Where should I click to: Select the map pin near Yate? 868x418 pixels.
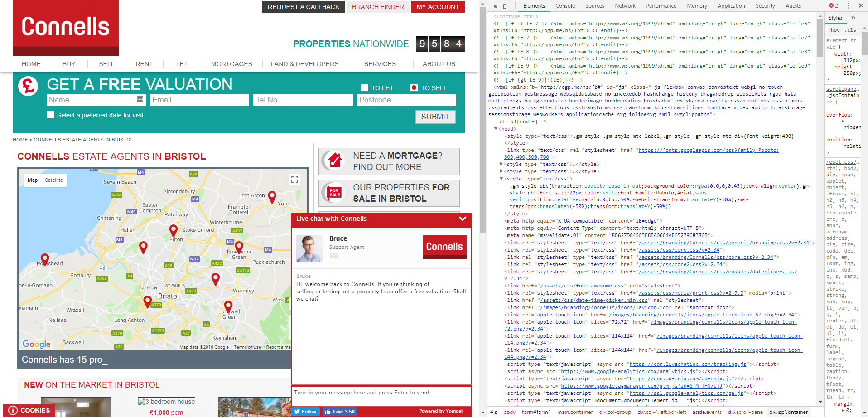coord(272,197)
